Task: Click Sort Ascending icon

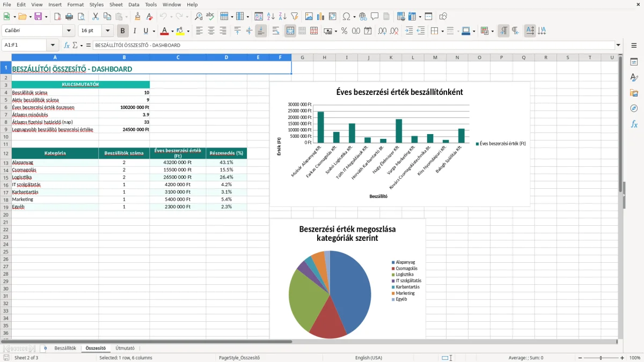Action: 271,17
